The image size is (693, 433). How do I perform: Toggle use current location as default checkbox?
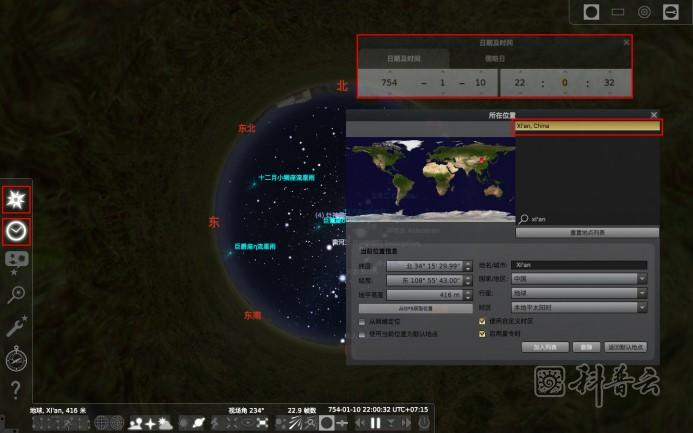coord(362,334)
